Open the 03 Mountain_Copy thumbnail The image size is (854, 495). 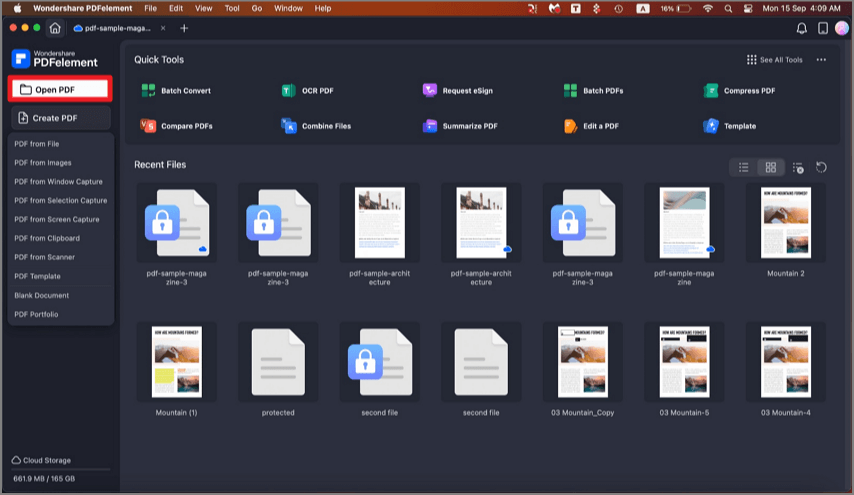coord(583,362)
